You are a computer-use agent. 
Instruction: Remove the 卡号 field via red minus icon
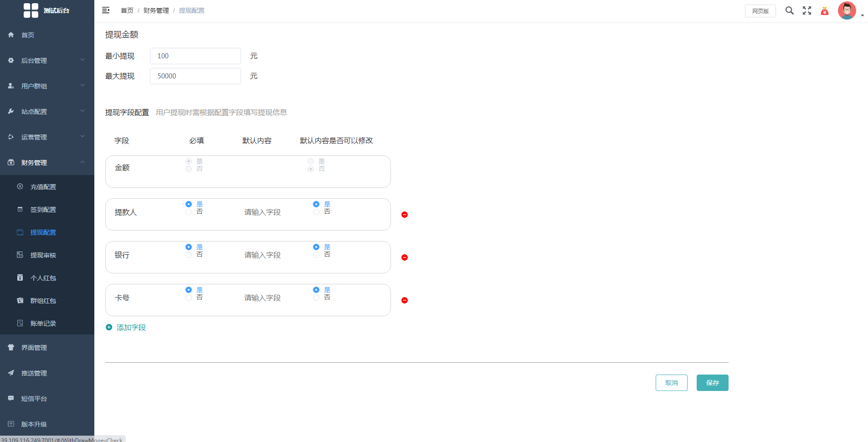[405, 300]
